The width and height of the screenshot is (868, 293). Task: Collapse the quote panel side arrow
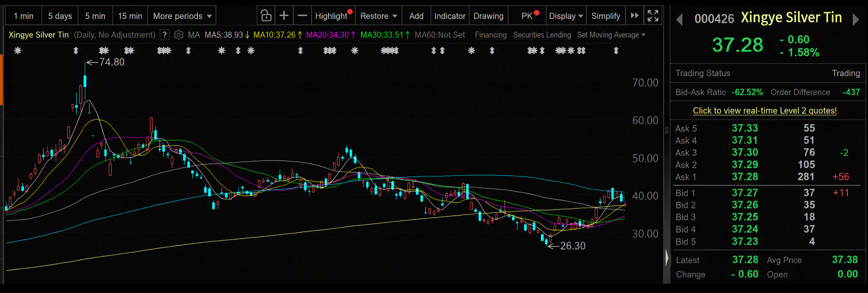(667, 258)
